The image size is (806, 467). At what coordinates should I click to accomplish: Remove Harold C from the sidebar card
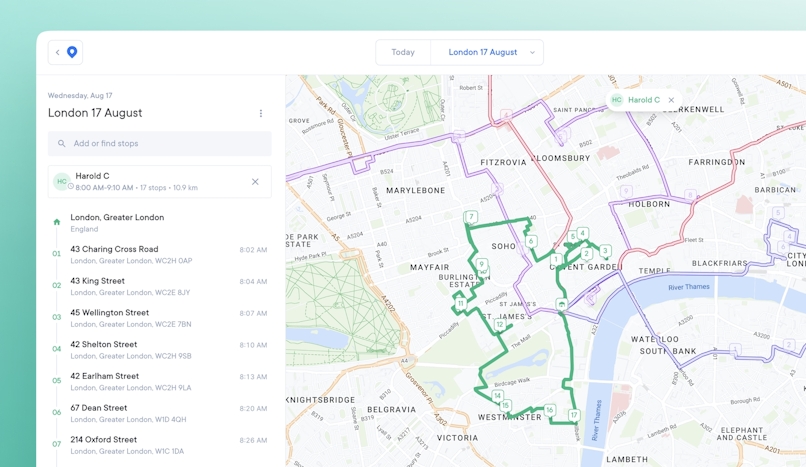coord(255,182)
